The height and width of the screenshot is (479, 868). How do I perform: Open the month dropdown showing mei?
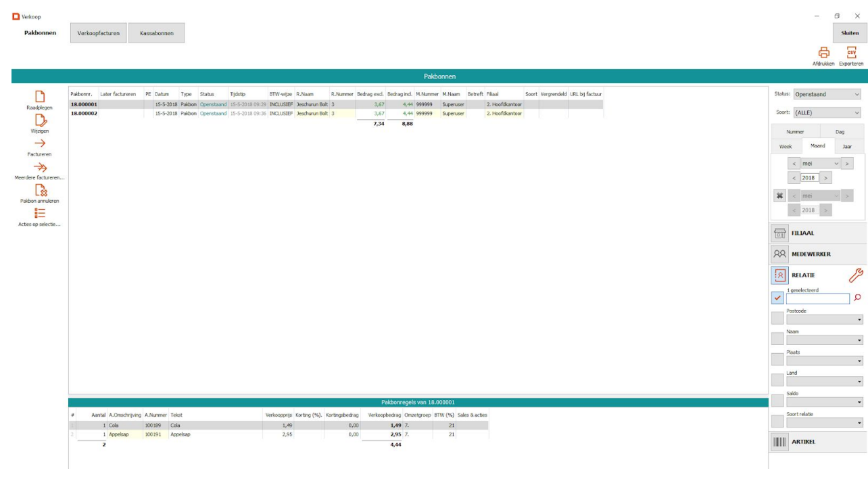pos(820,164)
